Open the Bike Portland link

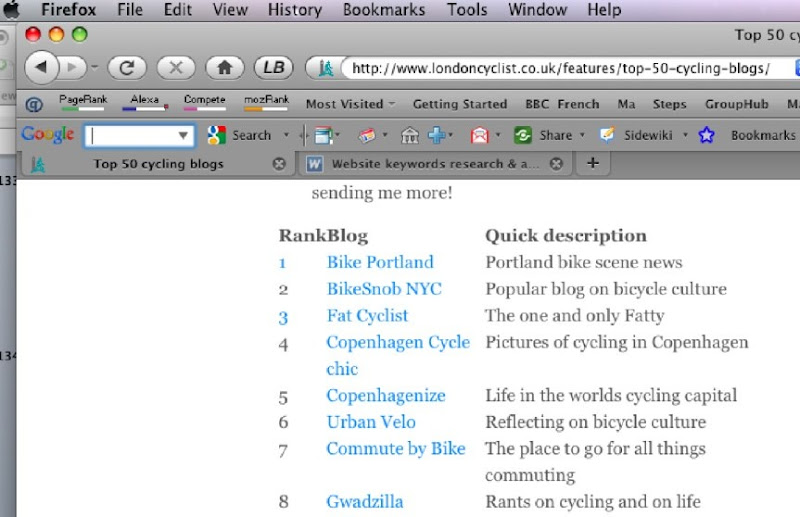point(380,262)
